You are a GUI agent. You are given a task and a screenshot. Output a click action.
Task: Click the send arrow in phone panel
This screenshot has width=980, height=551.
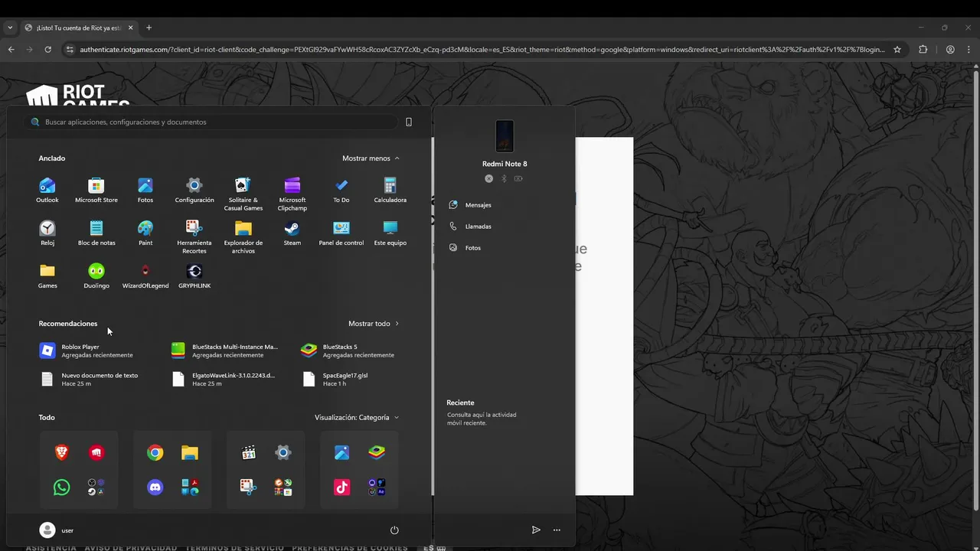click(536, 530)
